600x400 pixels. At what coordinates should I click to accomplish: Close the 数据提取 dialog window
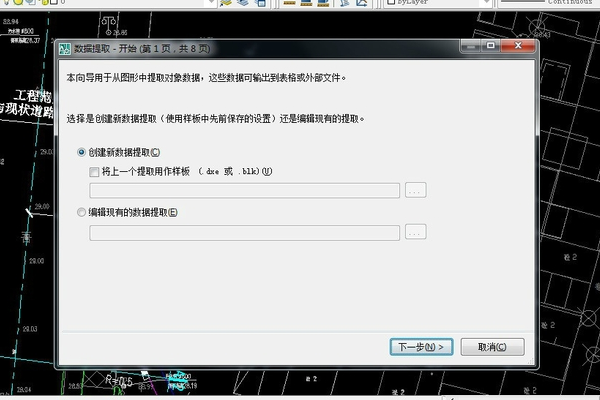518,46
